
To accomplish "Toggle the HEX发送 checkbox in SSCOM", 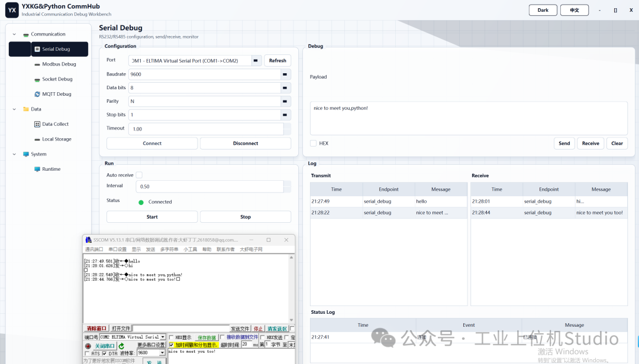I will tap(263, 337).
